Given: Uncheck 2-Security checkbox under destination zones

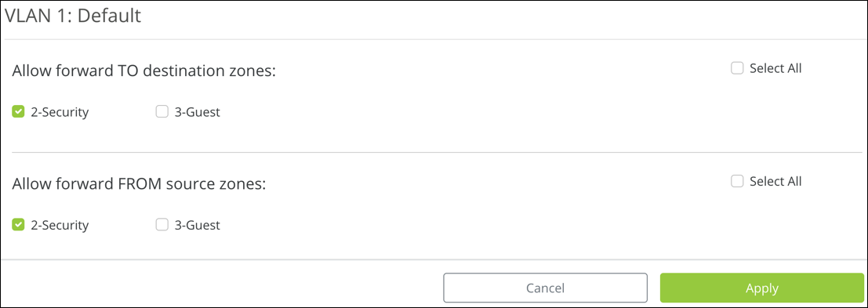Looking at the screenshot, I should pyautogui.click(x=18, y=112).
